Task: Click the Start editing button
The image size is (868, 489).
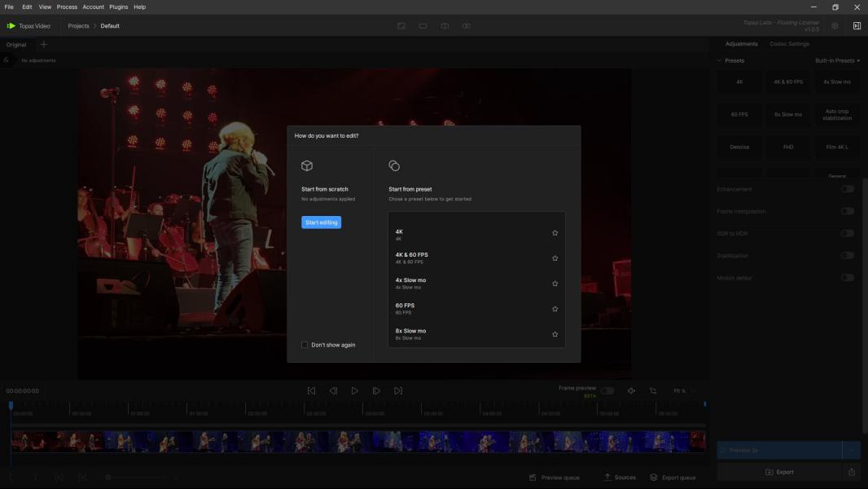Action: pos(321,222)
